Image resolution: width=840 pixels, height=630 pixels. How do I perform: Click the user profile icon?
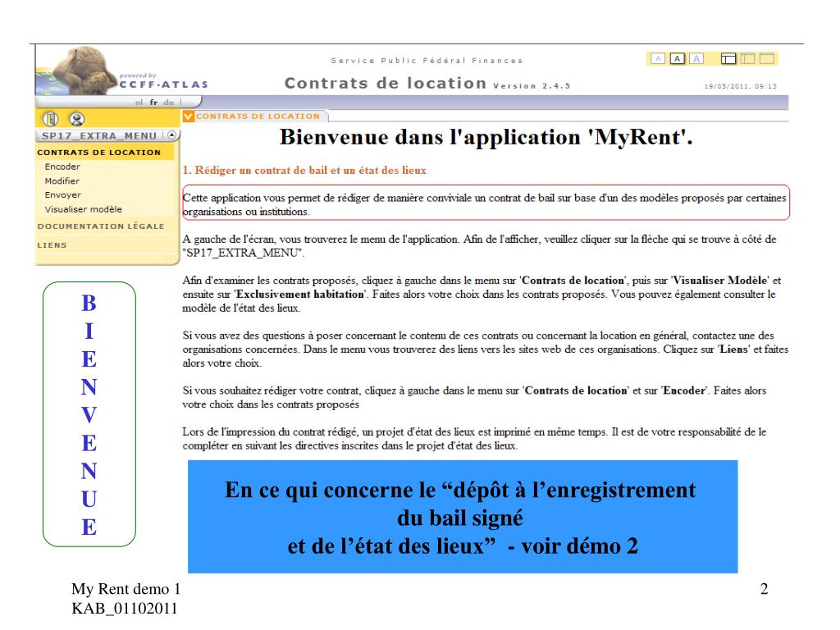(76, 118)
